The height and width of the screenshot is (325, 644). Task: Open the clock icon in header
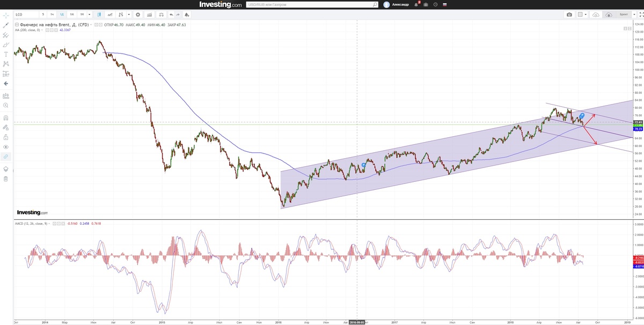[x=435, y=4]
